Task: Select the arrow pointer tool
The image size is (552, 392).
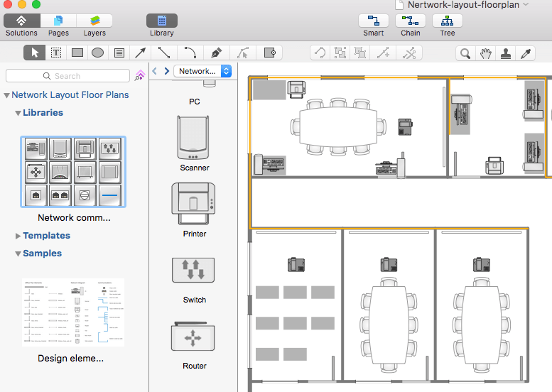Action: click(x=35, y=53)
